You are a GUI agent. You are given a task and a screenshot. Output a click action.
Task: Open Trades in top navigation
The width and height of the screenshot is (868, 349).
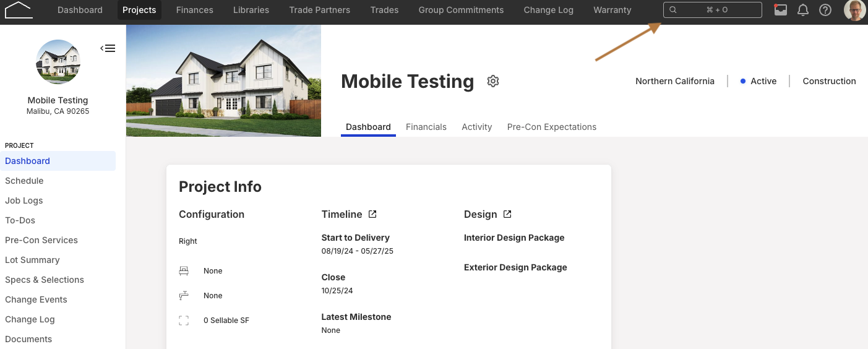(x=384, y=10)
